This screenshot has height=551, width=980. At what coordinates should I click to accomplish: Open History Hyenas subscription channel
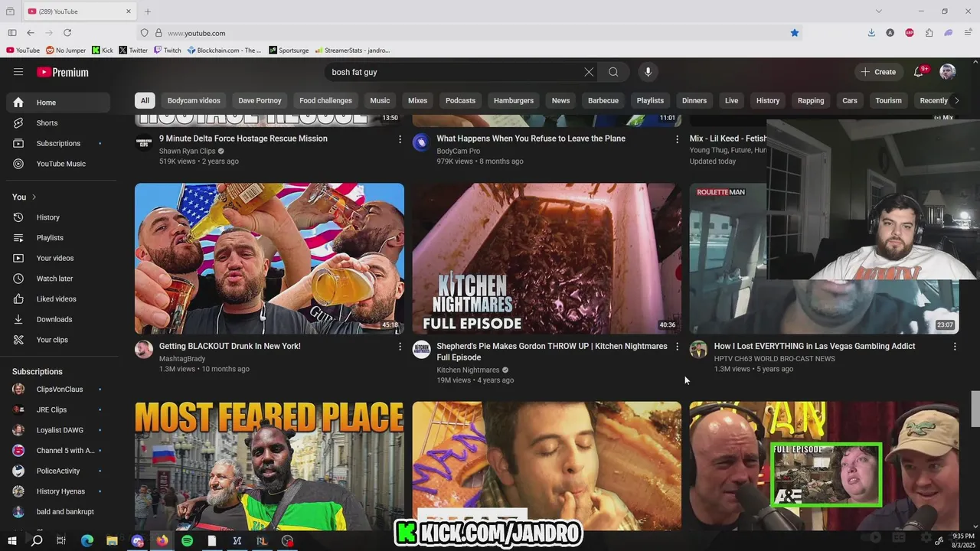click(58, 491)
